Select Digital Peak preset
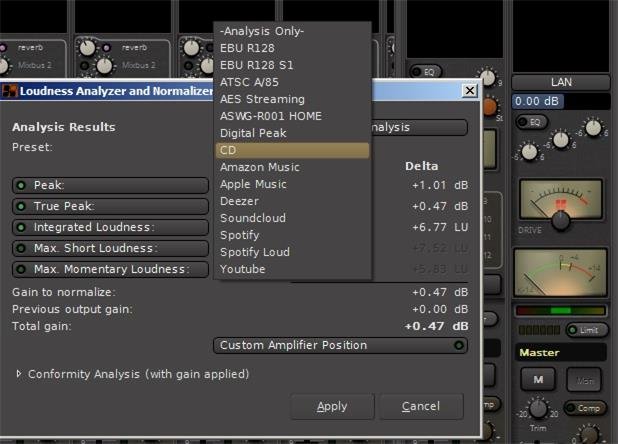618x444 pixels. point(292,133)
